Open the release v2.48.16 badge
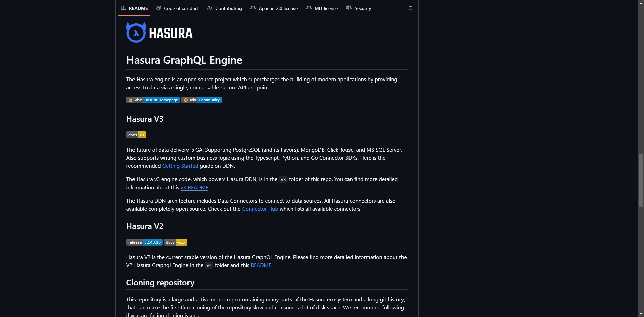Viewport: 644px width, 317px height. tap(145, 242)
